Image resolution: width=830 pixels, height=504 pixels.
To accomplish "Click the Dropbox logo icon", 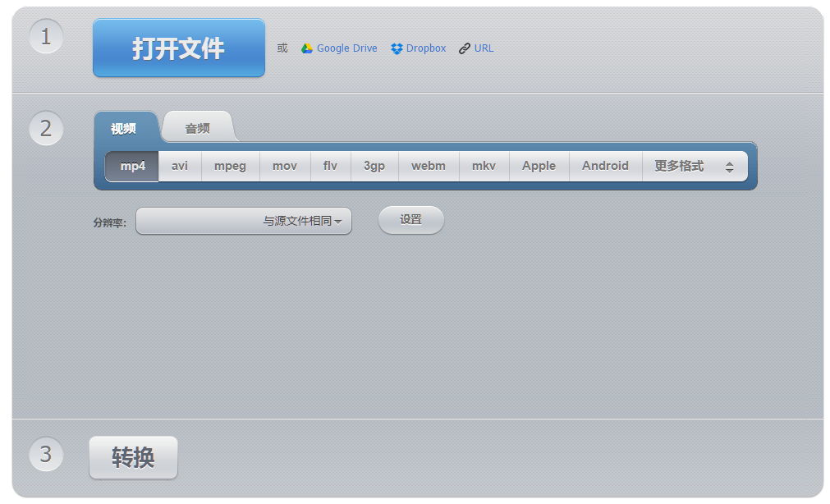I will (x=397, y=48).
